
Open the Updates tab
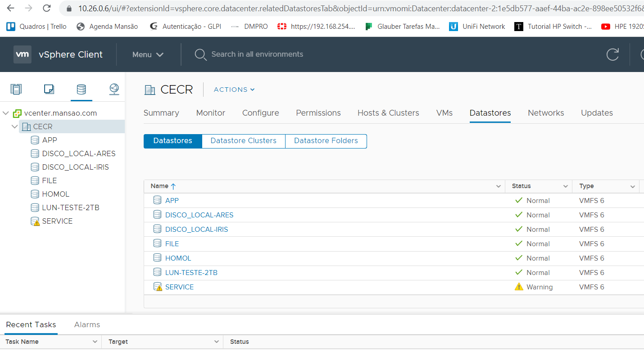(x=597, y=113)
